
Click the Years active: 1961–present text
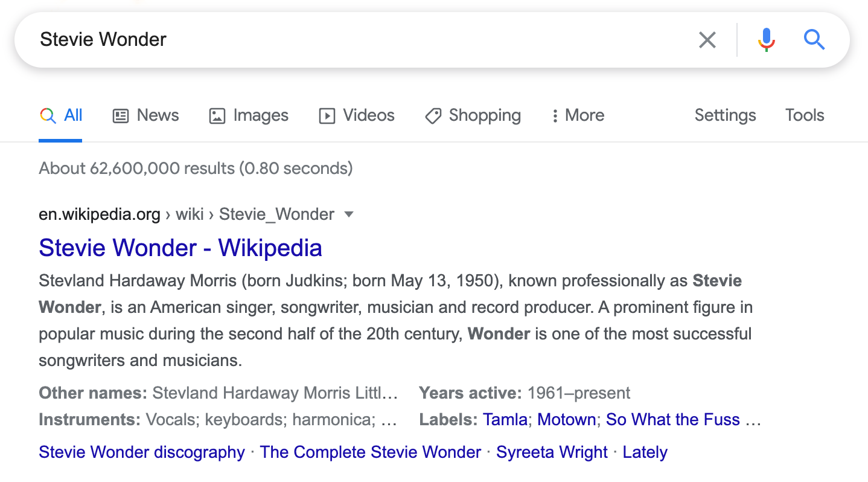click(x=525, y=393)
